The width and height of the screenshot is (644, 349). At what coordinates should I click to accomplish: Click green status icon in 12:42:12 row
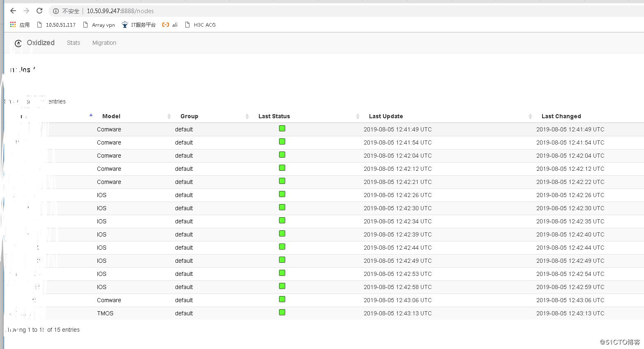(x=282, y=168)
